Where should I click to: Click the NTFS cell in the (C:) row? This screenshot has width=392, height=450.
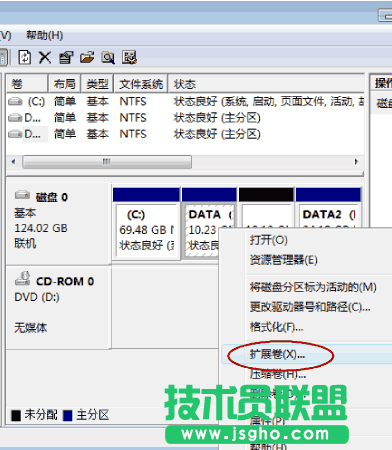coord(133,101)
